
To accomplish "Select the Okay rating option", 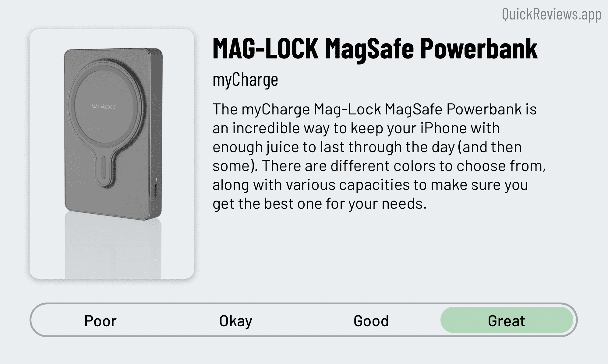I will 236,321.
